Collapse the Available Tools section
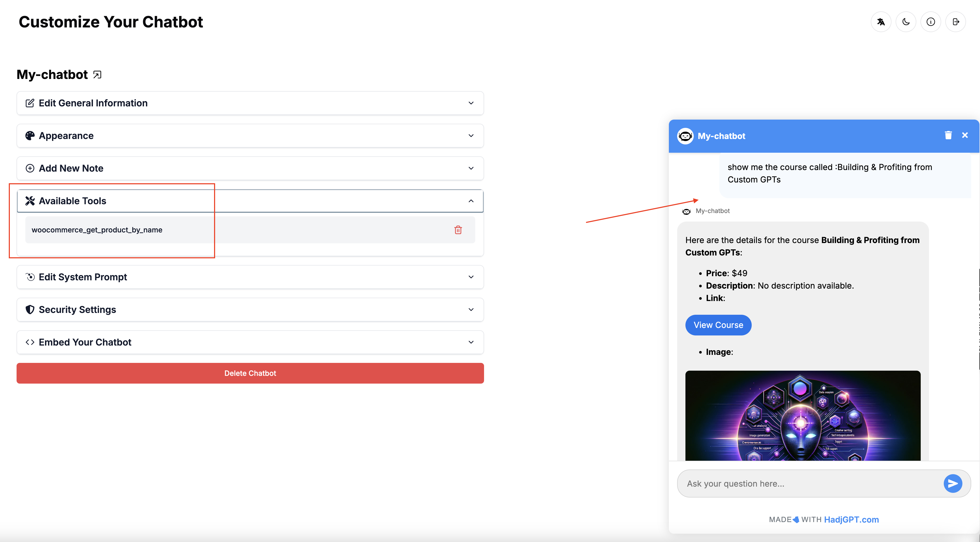The width and height of the screenshot is (980, 542). point(250,201)
